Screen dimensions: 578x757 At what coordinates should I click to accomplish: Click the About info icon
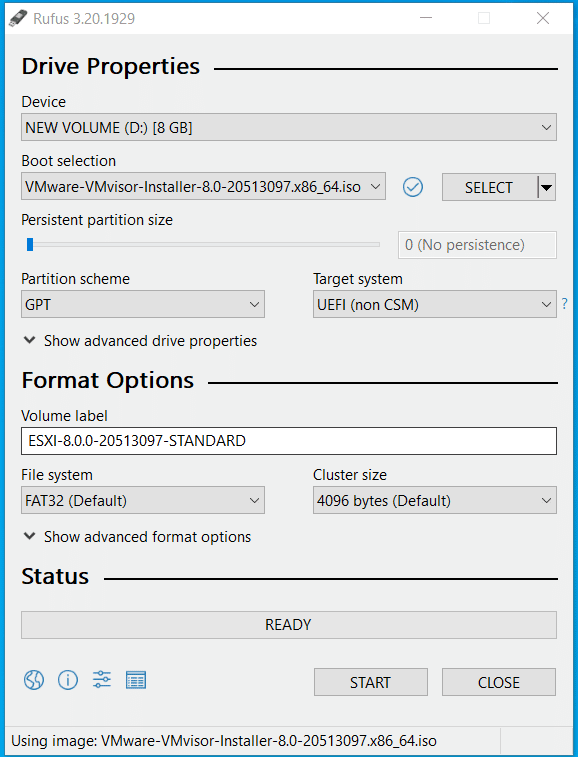click(68, 680)
